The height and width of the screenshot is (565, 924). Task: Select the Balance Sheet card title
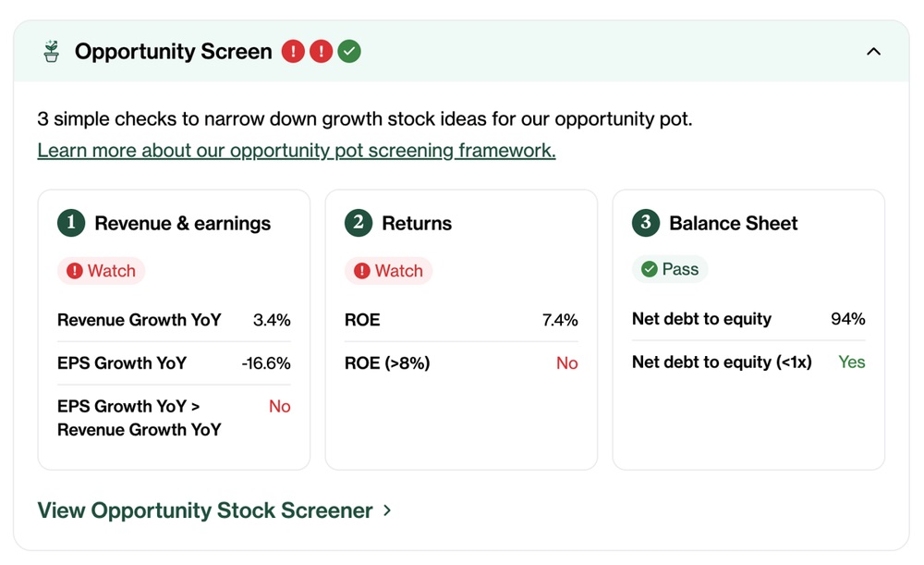pos(733,223)
